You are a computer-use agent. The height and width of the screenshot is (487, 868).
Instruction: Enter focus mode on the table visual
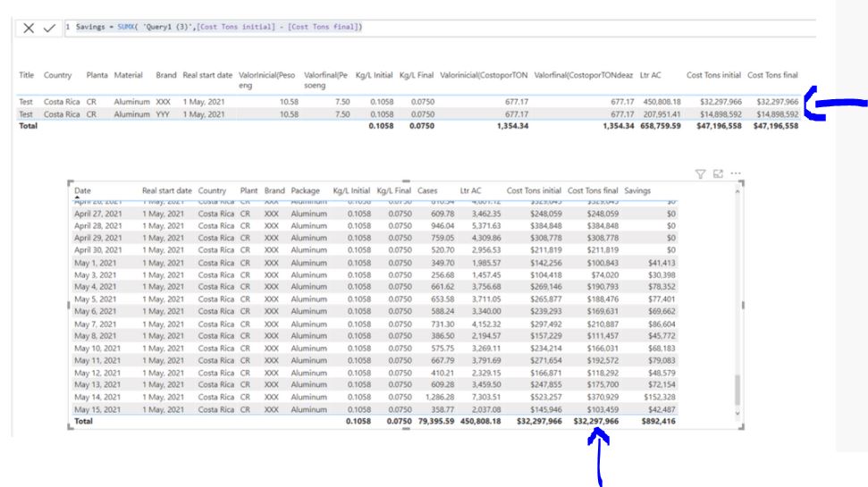pos(718,173)
